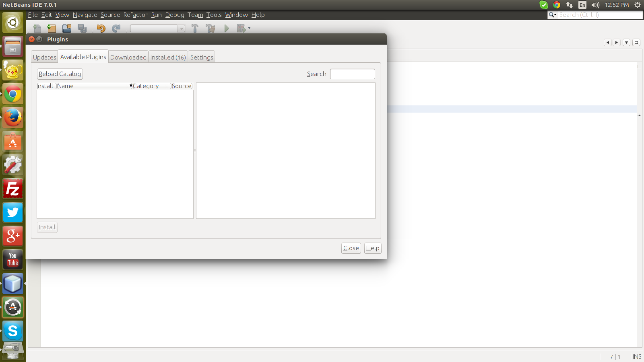The image size is (644, 362).
Task: Open the Software Updater launcher icon
Action: [13, 307]
